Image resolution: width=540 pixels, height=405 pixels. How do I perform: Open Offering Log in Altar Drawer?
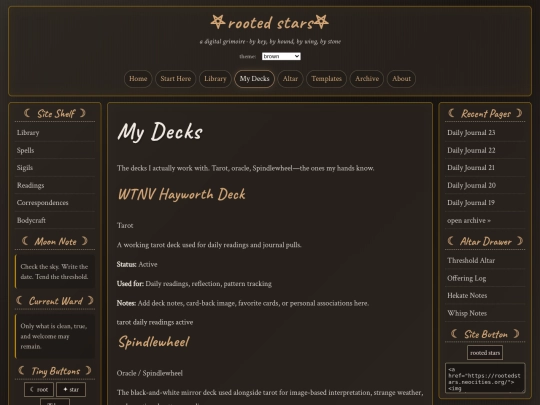485,278
